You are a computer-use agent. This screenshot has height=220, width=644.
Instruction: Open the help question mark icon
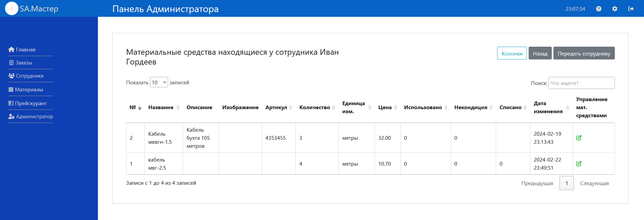[599, 9]
